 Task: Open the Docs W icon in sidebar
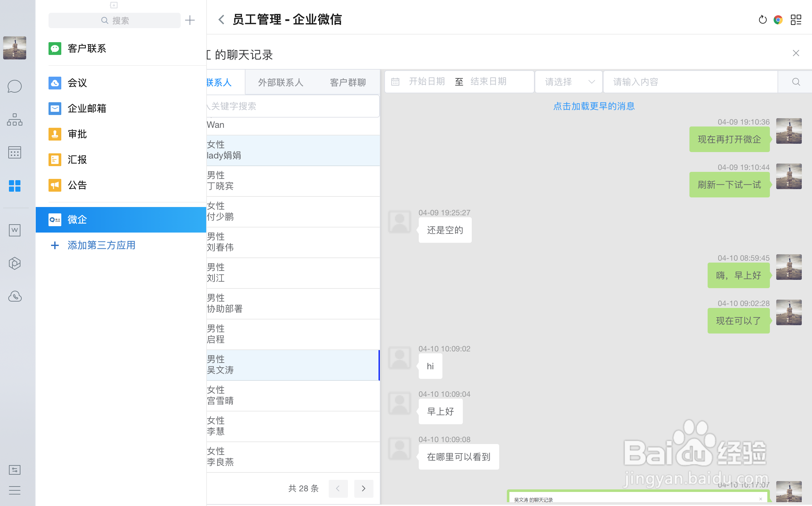tap(14, 230)
